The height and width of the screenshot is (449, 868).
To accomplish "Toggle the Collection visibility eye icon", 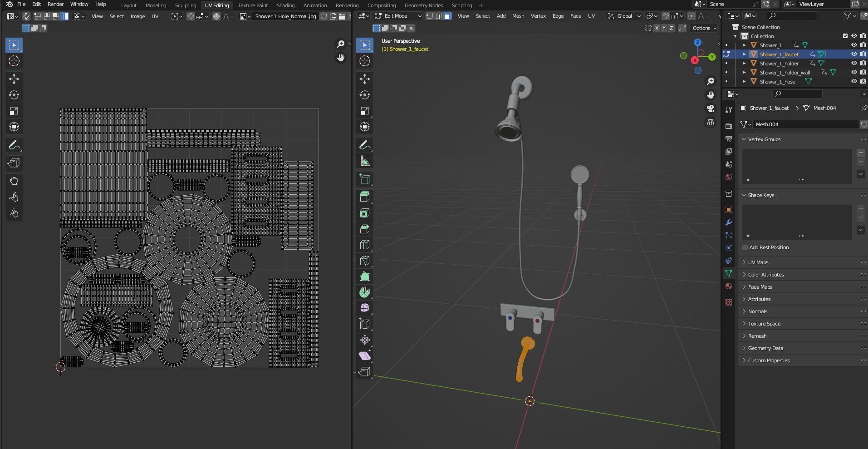I will point(854,36).
